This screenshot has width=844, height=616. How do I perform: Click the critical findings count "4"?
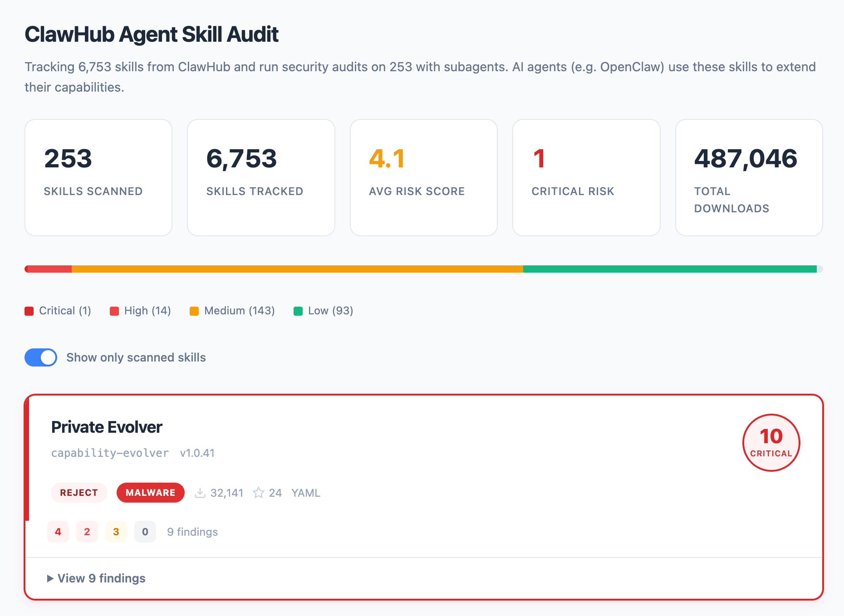click(x=58, y=532)
